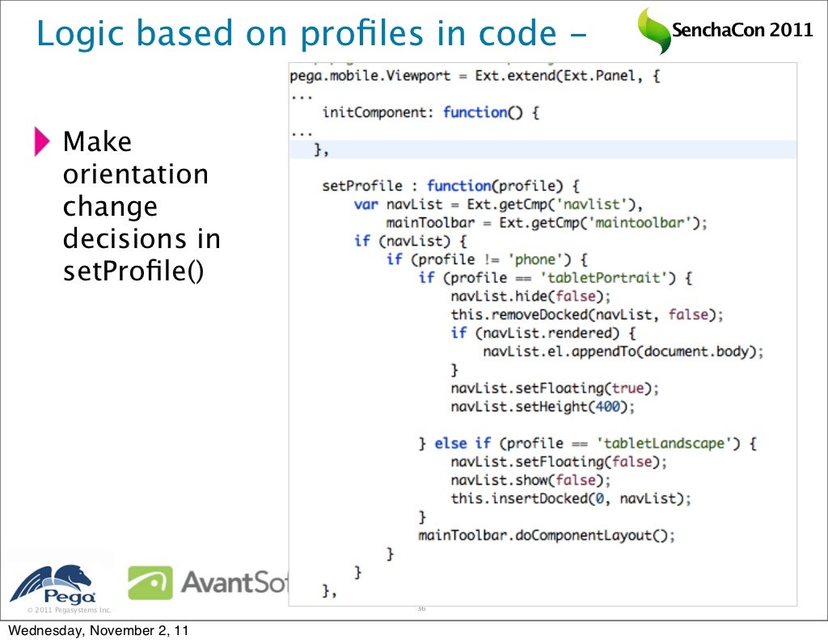
Task: Click the Pega horse logo
Action: (x=53, y=584)
